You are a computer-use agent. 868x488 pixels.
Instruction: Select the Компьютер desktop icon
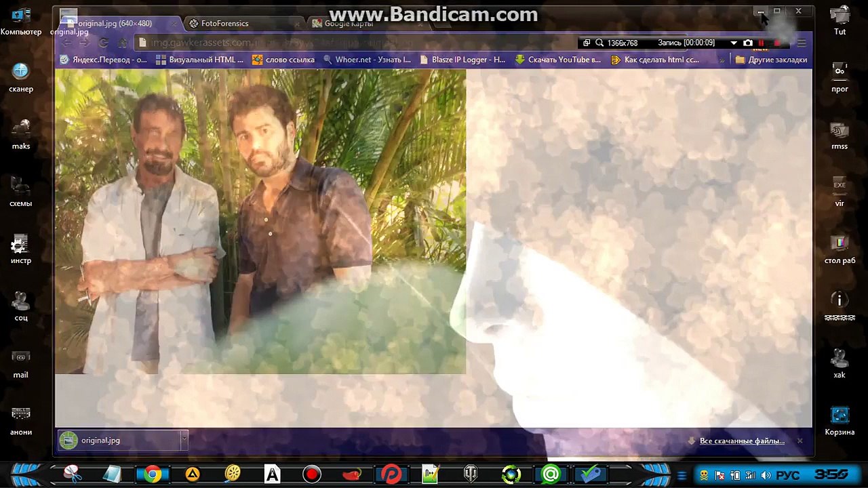[x=21, y=21]
